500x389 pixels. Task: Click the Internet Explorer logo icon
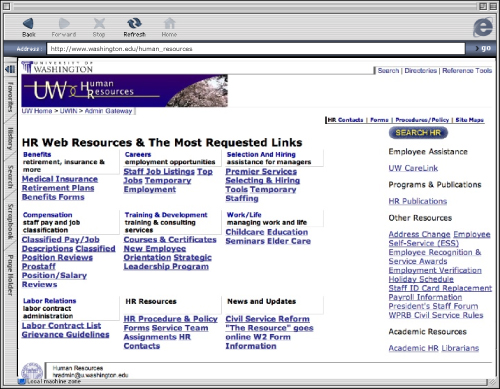[483, 27]
